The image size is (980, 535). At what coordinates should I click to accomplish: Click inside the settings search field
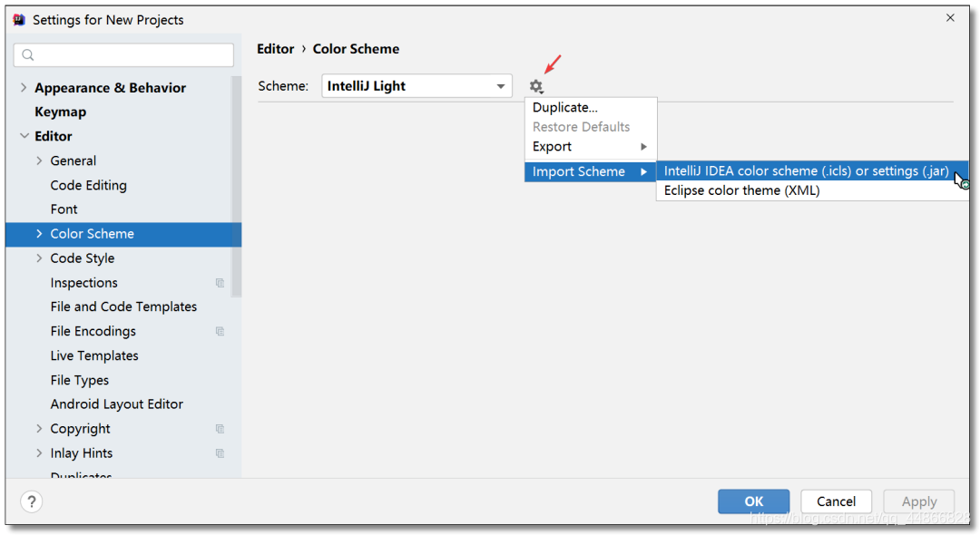pos(122,54)
